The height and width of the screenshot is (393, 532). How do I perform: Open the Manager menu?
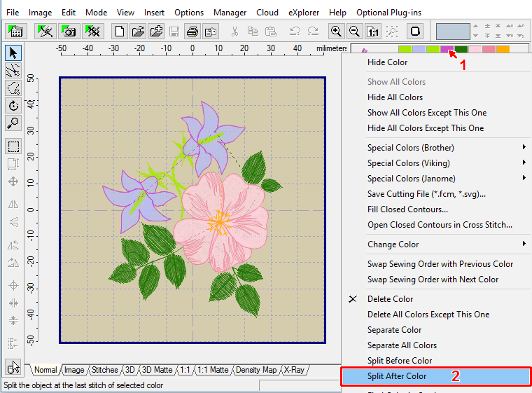230,13
